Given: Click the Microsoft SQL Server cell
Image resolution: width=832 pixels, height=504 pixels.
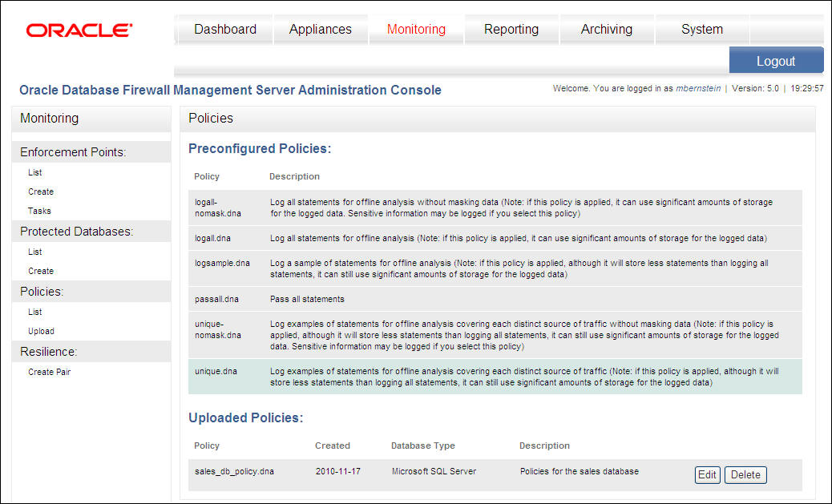Looking at the screenshot, I should pyautogui.click(x=434, y=471).
